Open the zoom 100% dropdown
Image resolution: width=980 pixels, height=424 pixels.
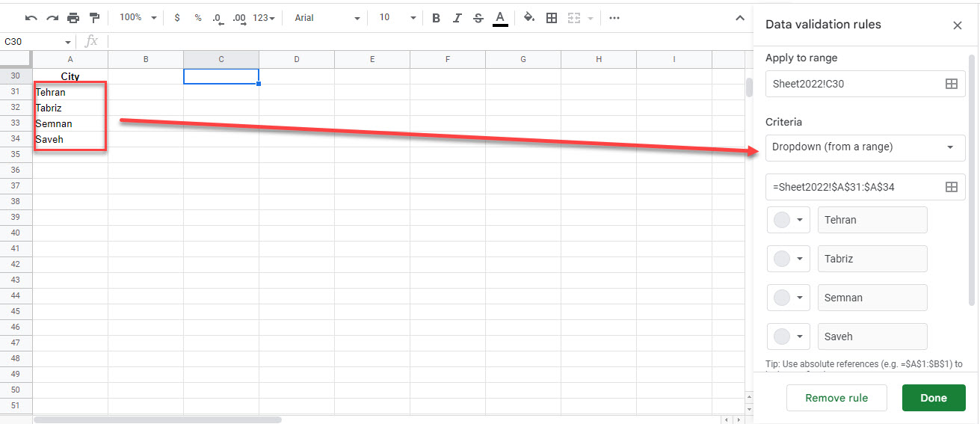coord(138,17)
